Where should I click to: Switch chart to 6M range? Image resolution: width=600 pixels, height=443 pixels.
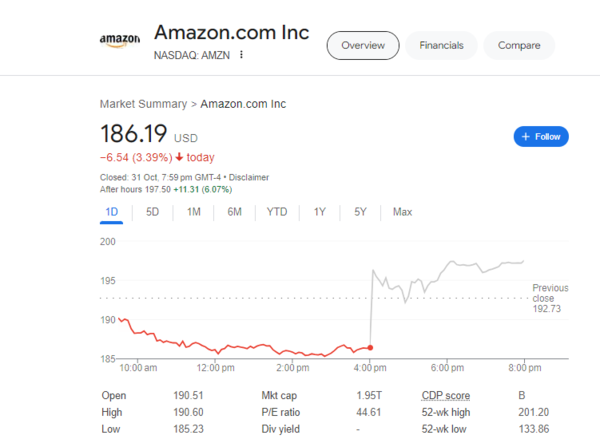235,212
